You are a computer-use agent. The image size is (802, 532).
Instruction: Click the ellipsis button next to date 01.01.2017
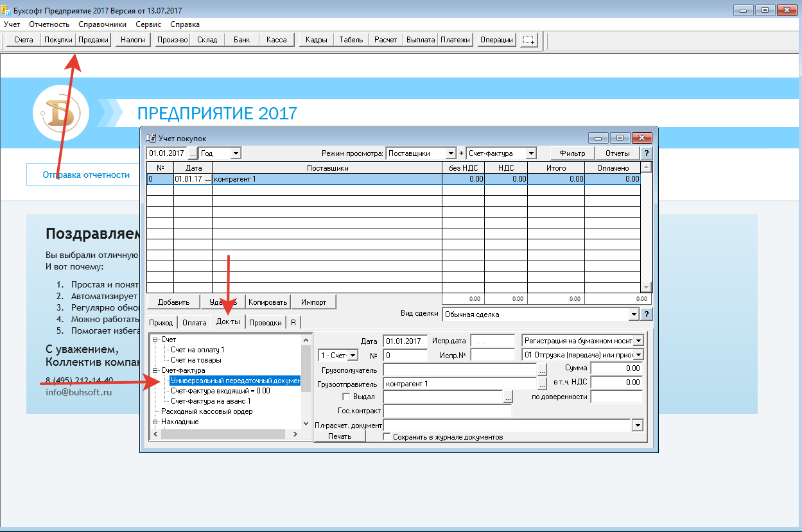[193, 153]
